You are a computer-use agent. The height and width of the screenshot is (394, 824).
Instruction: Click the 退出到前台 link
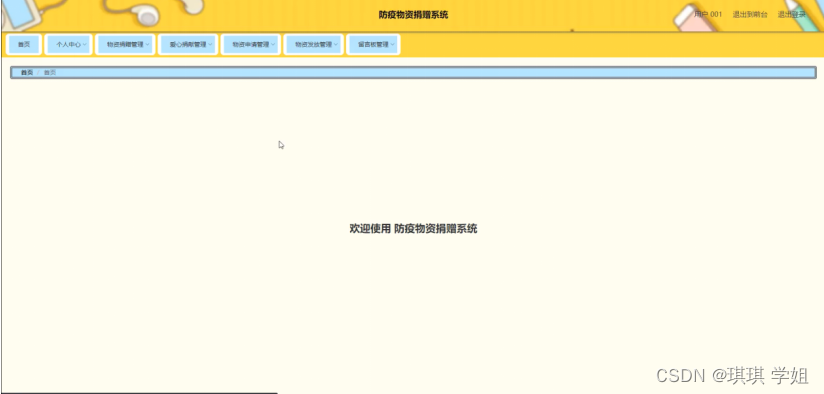(x=750, y=15)
